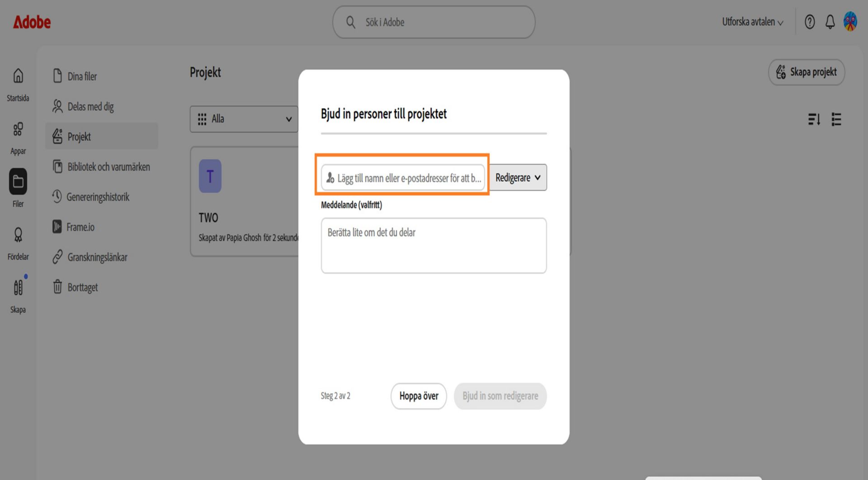Open the Alla filter dropdown

point(244,119)
